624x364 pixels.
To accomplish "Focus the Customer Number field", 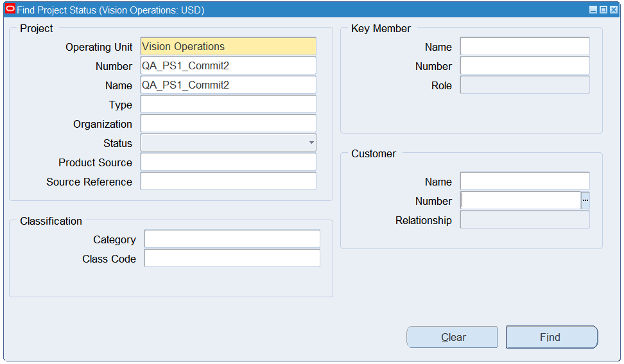I will (521, 200).
